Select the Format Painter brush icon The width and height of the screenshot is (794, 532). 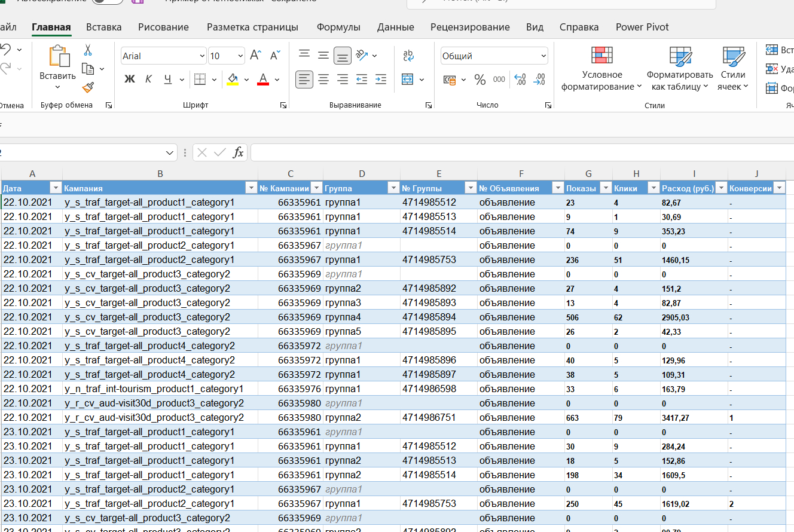pos(88,87)
